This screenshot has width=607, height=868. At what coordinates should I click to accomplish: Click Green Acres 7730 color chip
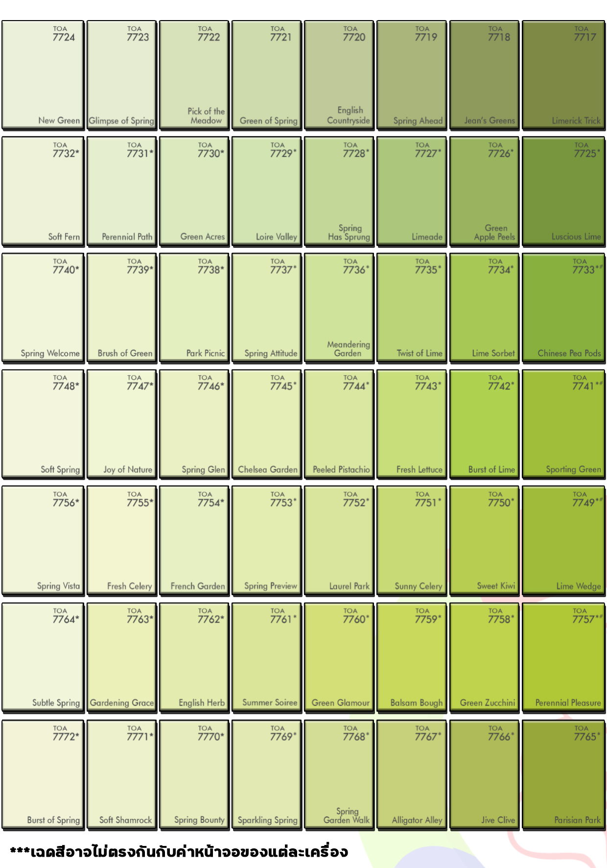pos(194,192)
